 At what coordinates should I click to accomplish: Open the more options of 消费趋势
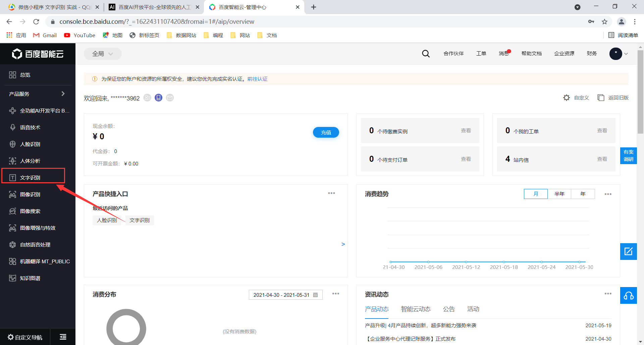coord(608,194)
